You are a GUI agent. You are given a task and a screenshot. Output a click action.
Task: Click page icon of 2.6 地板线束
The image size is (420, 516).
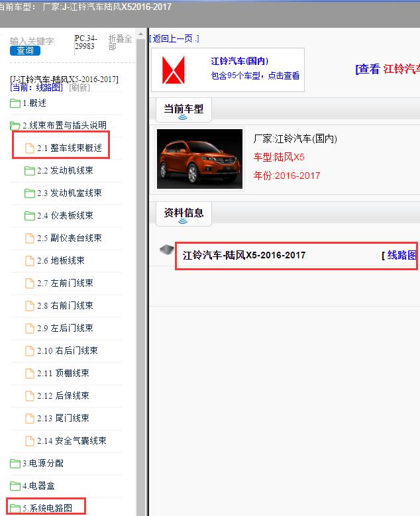[x=30, y=261]
